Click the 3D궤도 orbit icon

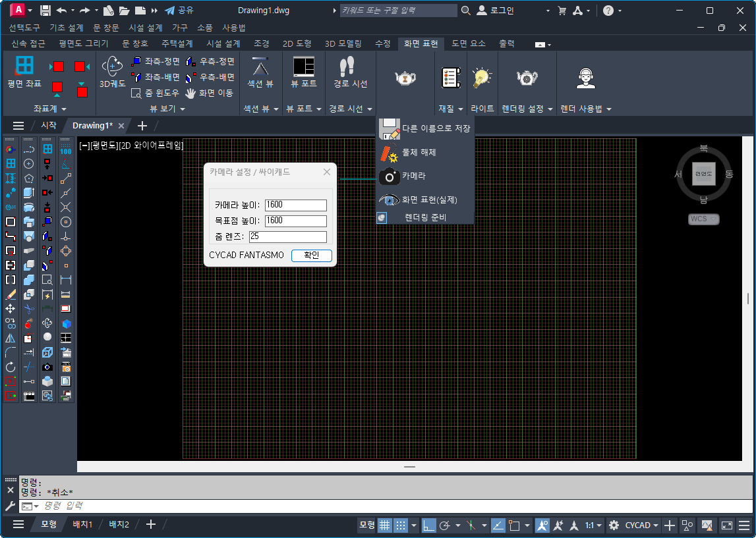coord(112,67)
